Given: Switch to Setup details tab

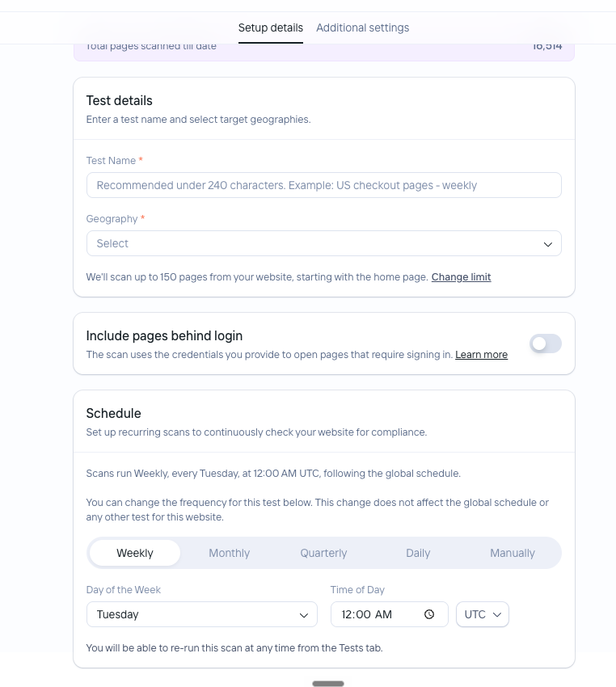Looking at the screenshot, I should (271, 27).
